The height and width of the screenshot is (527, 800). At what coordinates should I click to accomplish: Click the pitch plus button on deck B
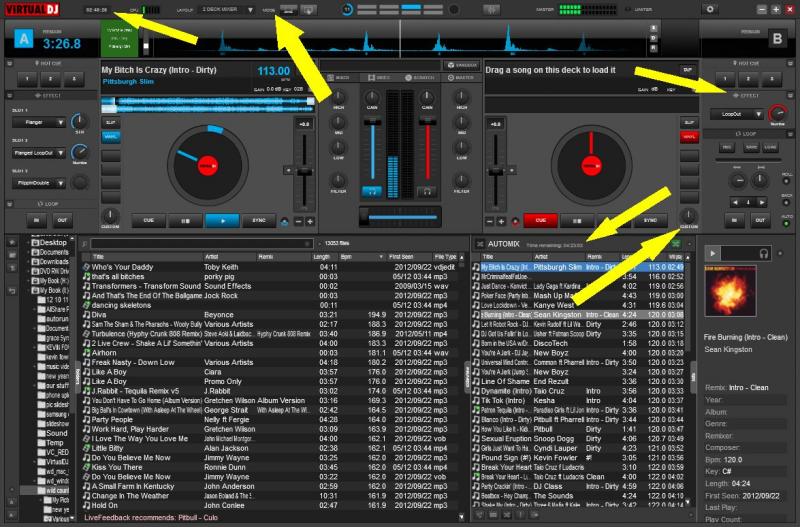point(501,221)
